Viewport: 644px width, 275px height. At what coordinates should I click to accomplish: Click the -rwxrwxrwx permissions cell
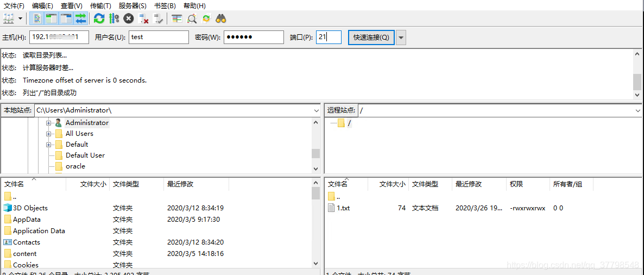tap(527, 208)
